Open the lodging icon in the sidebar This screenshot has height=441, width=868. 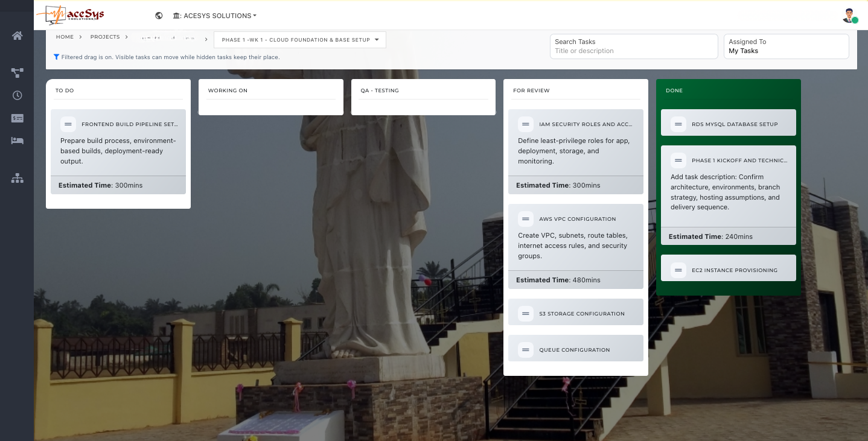point(17,140)
